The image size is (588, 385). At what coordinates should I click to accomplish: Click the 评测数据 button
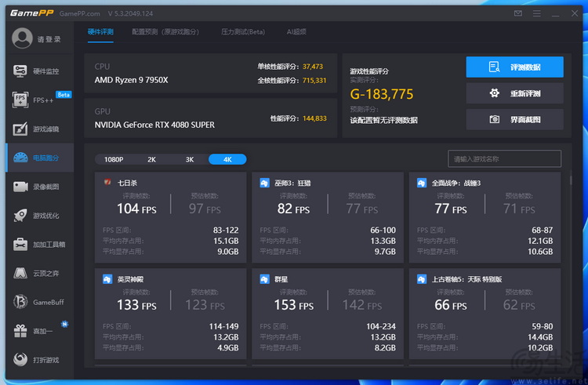click(x=514, y=67)
